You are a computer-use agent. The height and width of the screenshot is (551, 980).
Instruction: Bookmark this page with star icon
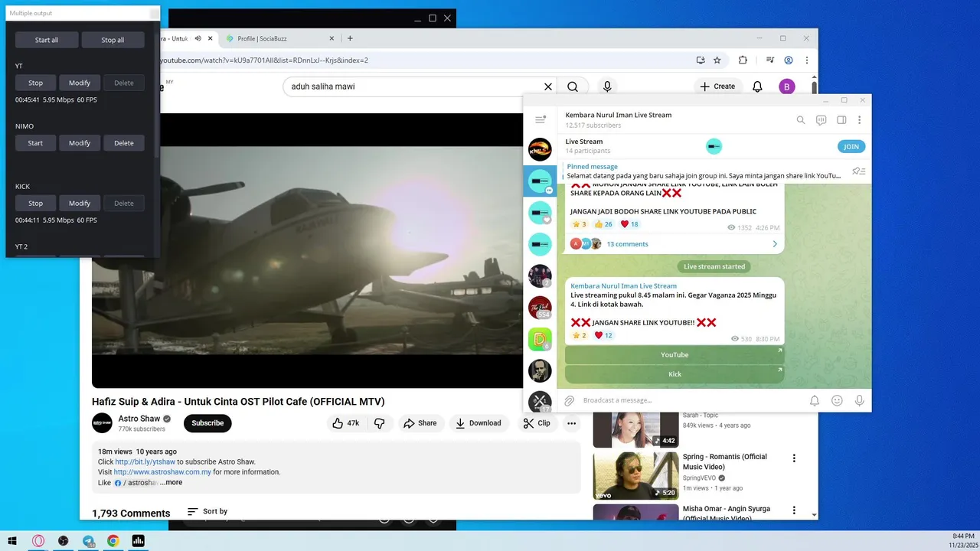(717, 60)
